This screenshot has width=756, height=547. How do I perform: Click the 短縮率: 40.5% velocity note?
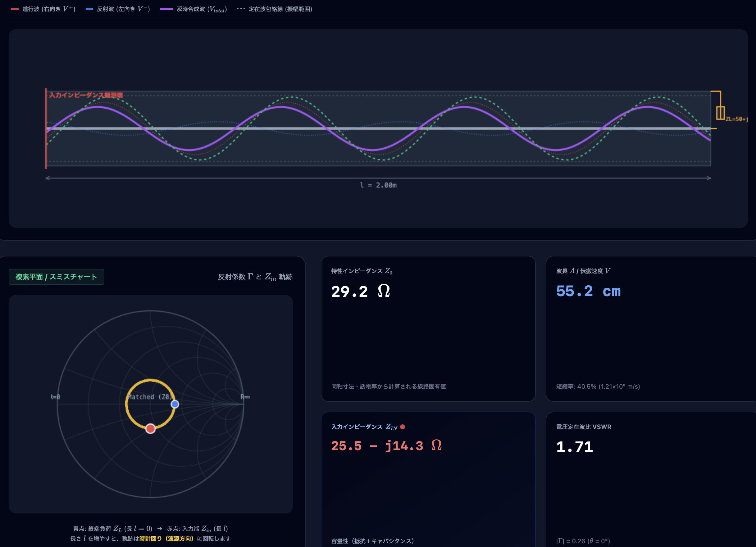598,387
